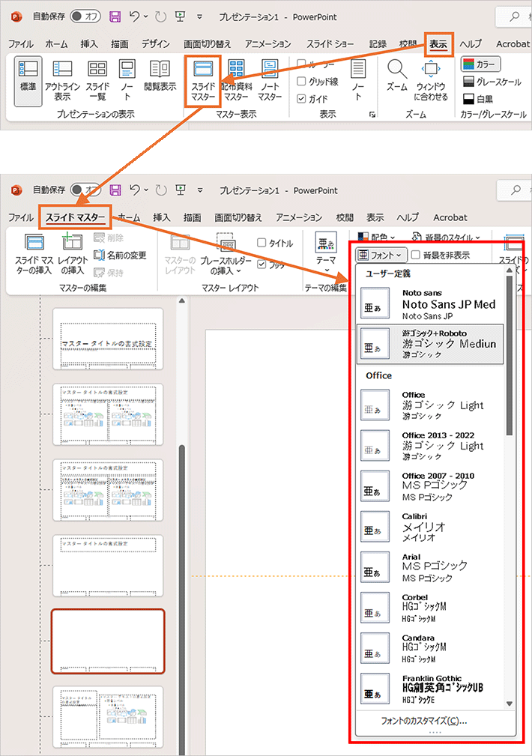Open Acrobat tab in the Slide Master window

pos(450,217)
